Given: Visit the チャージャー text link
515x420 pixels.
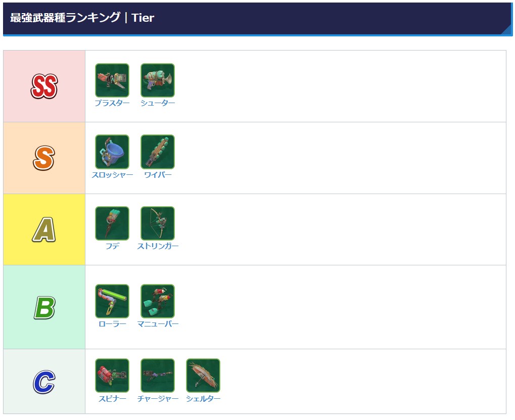Looking at the screenshot, I should pos(158,398).
